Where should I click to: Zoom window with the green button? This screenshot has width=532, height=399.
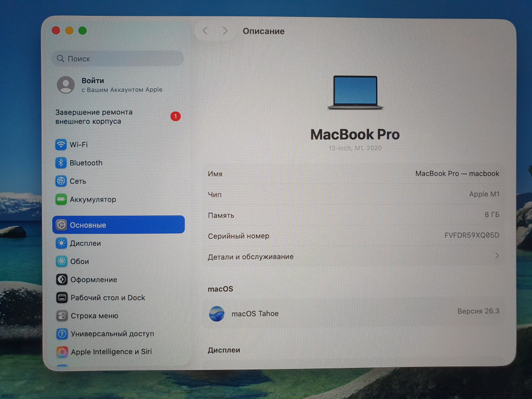click(x=82, y=30)
